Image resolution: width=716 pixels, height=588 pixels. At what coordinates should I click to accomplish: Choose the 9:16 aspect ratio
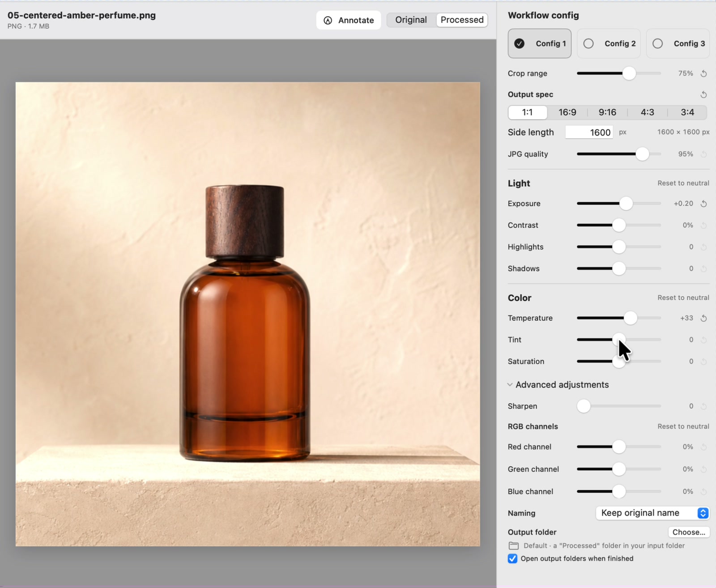coord(607,112)
